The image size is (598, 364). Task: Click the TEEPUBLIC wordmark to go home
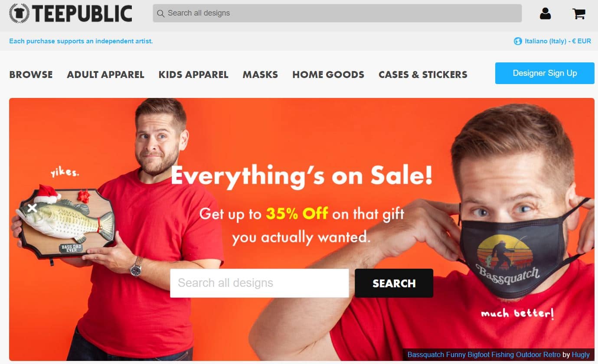point(82,13)
